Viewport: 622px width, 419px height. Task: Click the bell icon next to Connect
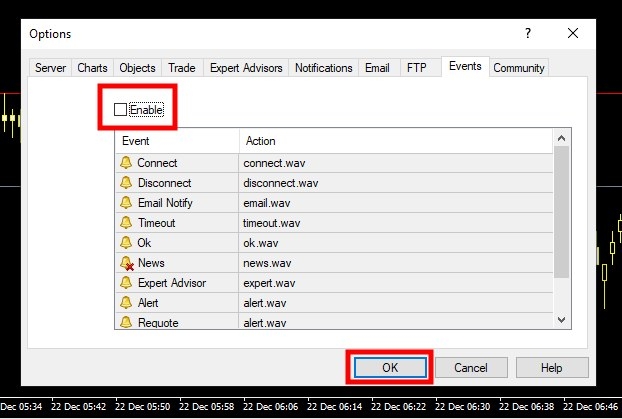[x=126, y=163]
